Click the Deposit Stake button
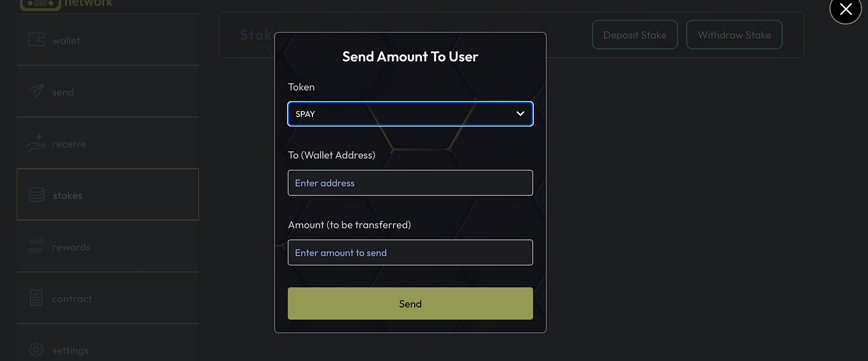 click(635, 35)
